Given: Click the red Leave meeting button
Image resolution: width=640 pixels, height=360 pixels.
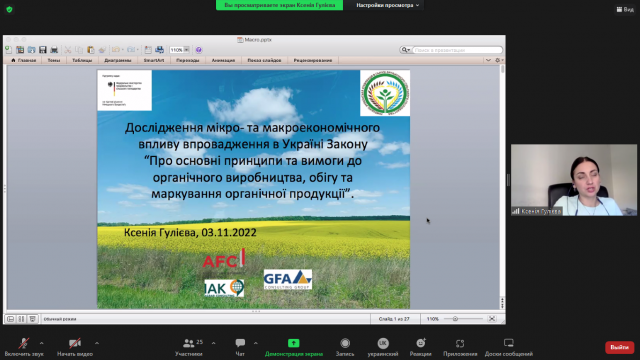Looking at the screenshot, I should [619, 347].
